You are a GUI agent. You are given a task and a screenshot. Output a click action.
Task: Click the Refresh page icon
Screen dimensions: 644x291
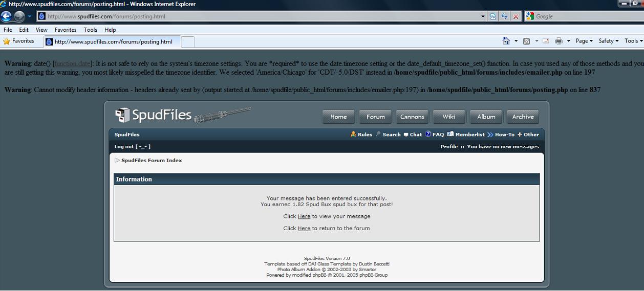[504, 16]
